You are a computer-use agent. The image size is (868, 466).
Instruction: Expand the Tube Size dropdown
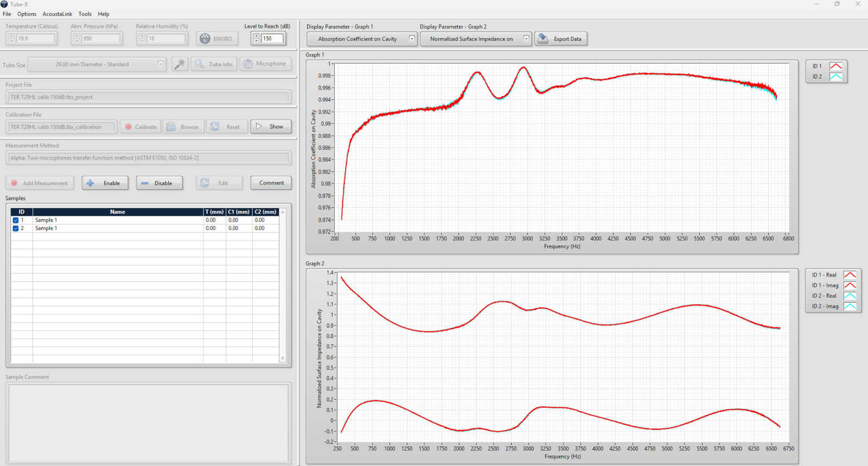(x=97, y=64)
